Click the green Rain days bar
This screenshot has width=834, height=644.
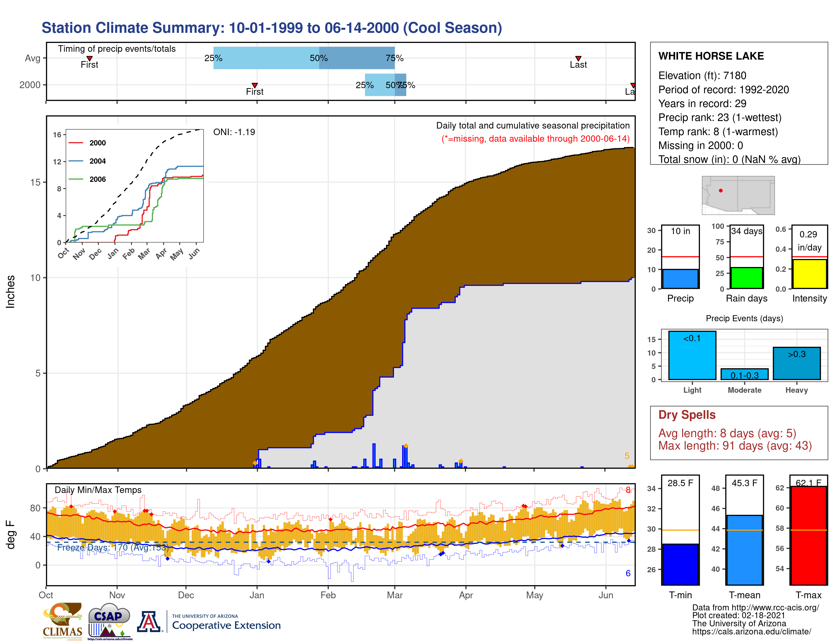point(747,278)
